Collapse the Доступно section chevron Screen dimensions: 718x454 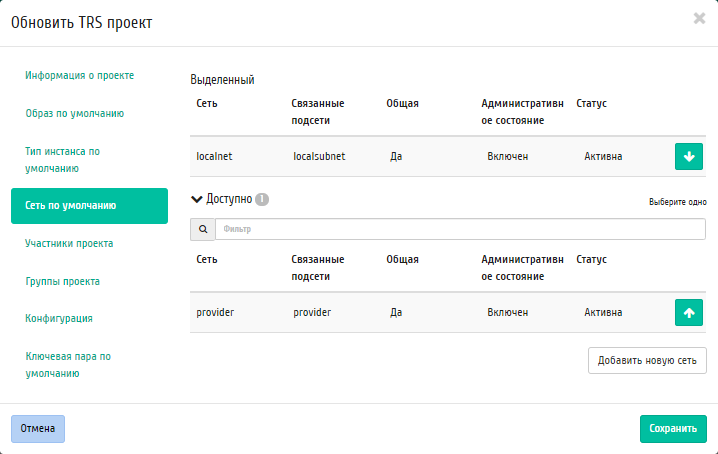pyautogui.click(x=197, y=199)
